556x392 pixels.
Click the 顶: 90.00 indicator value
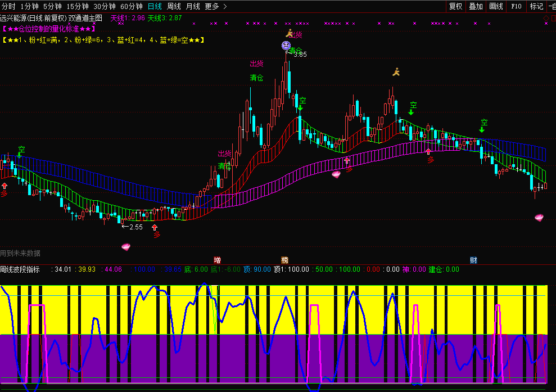tap(257, 269)
